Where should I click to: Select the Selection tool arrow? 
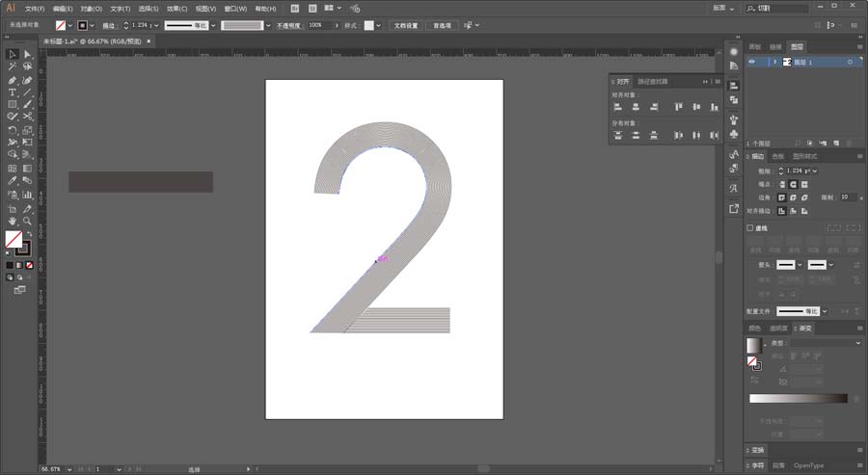13,54
